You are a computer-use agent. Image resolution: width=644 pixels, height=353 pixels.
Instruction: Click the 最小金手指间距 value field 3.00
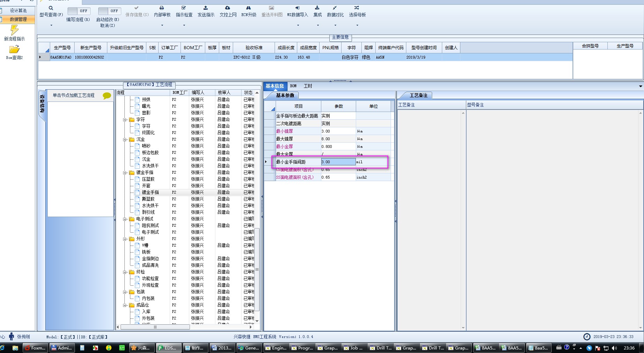(x=338, y=162)
